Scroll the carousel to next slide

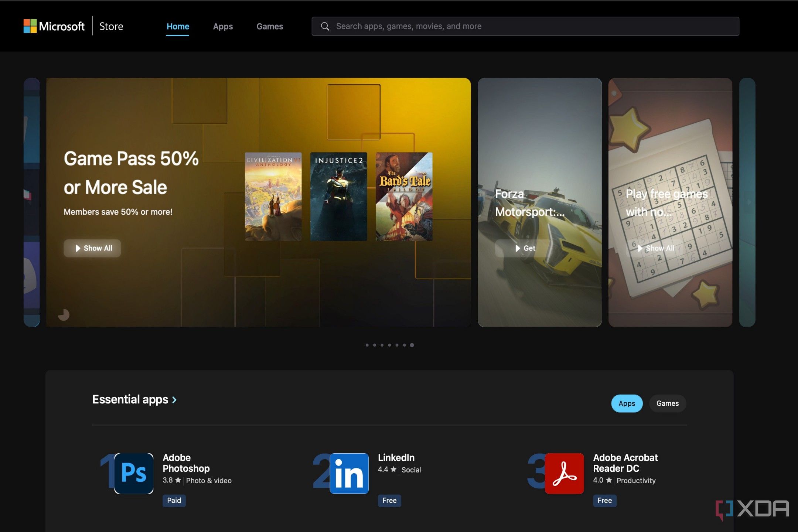746,202
